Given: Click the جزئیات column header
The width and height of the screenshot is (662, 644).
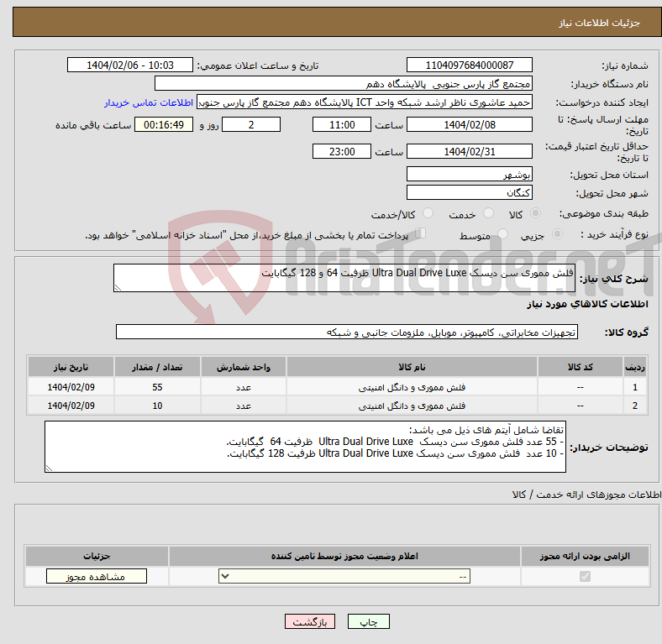Looking at the screenshot, I should point(97,556).
